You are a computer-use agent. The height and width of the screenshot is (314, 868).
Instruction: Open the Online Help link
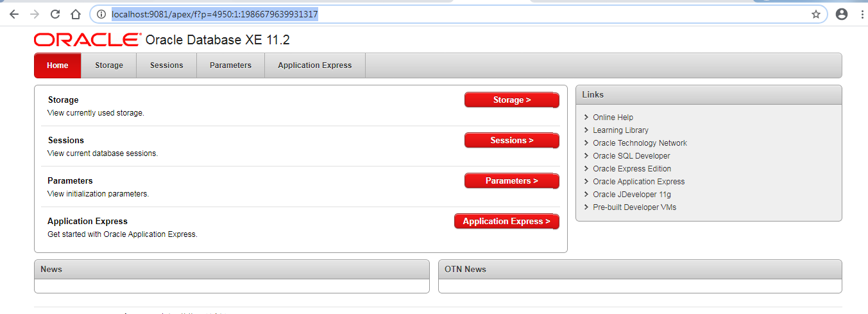click(x=613, y=118)
